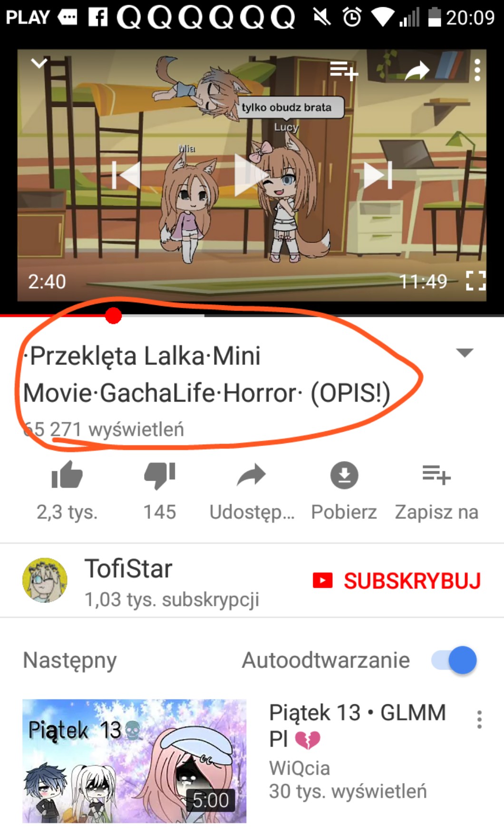Skip to the previous video
Screen dimensions: 504x835
(x=126, y=175)
